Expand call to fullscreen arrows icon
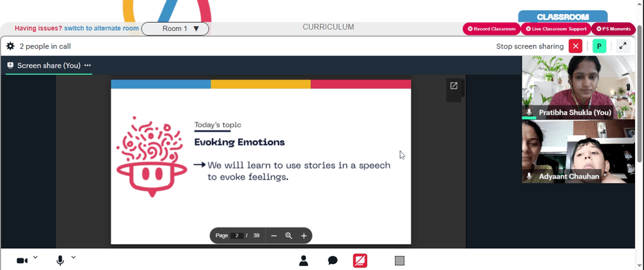 (623, 46)
